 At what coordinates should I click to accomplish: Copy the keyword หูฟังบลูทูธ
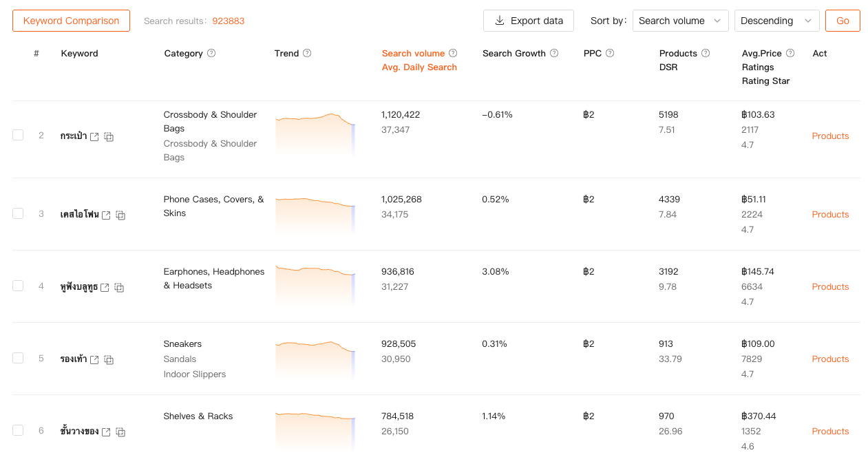tap(119, 288)
